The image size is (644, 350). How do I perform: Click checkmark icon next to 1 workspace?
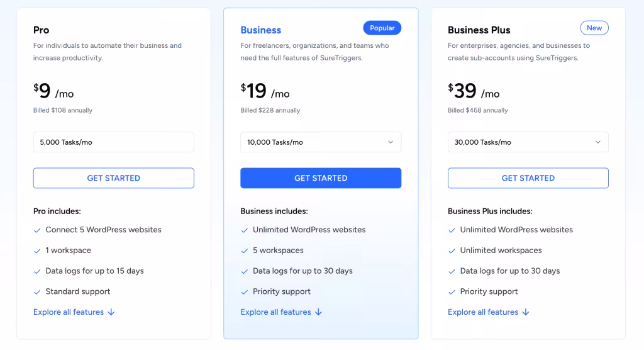(x=37, y=251)
